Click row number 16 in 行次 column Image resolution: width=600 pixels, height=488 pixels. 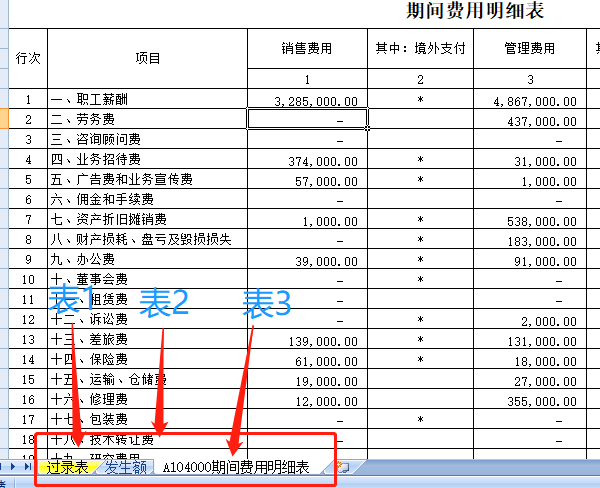[x=28, y=399]
